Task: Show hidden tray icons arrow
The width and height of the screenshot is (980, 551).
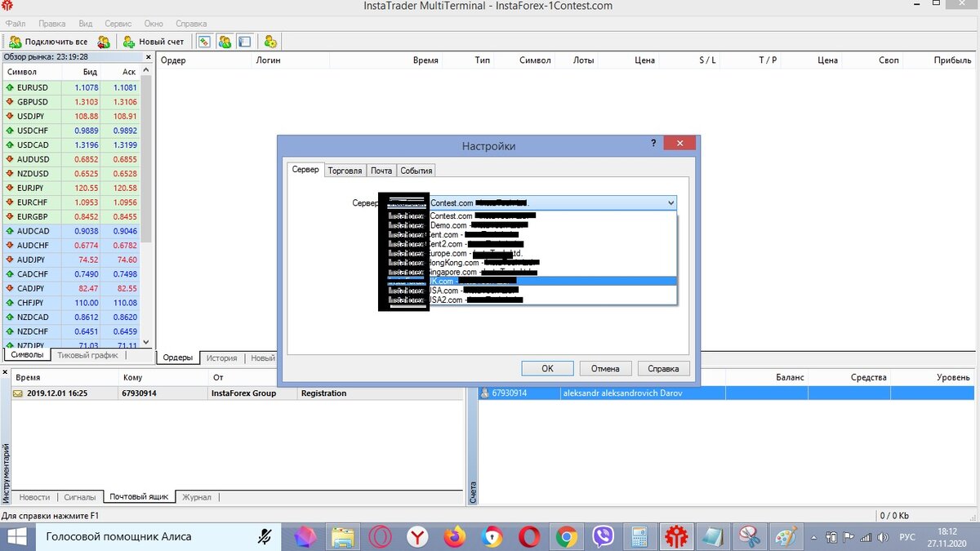Action: pyautogui.click(x=814, y=537)
